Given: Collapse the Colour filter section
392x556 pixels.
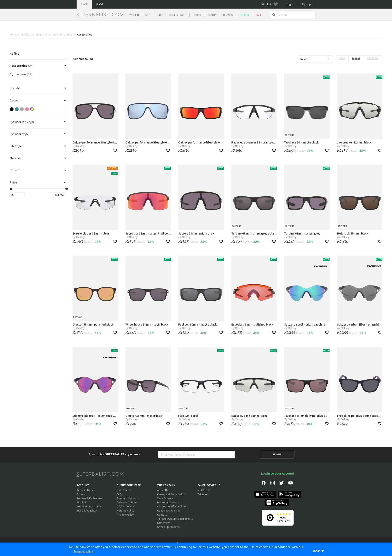Looking at the screenshot, I should point(65,100).
